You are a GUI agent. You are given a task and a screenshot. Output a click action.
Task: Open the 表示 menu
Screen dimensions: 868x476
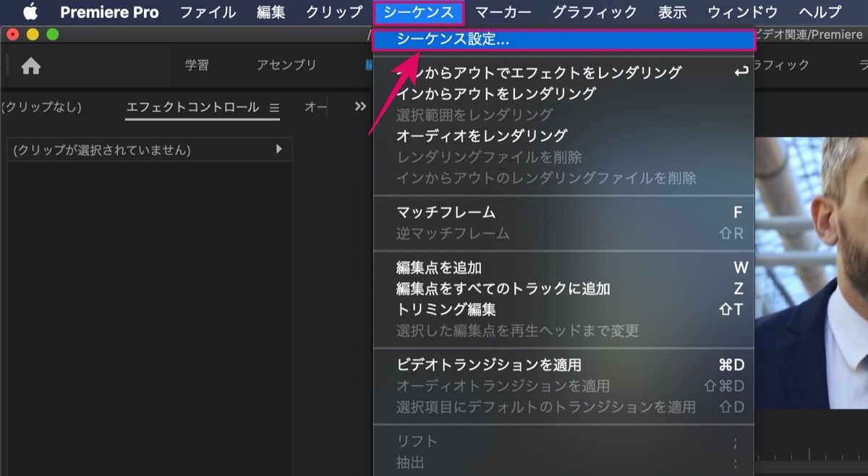point(672,12)
